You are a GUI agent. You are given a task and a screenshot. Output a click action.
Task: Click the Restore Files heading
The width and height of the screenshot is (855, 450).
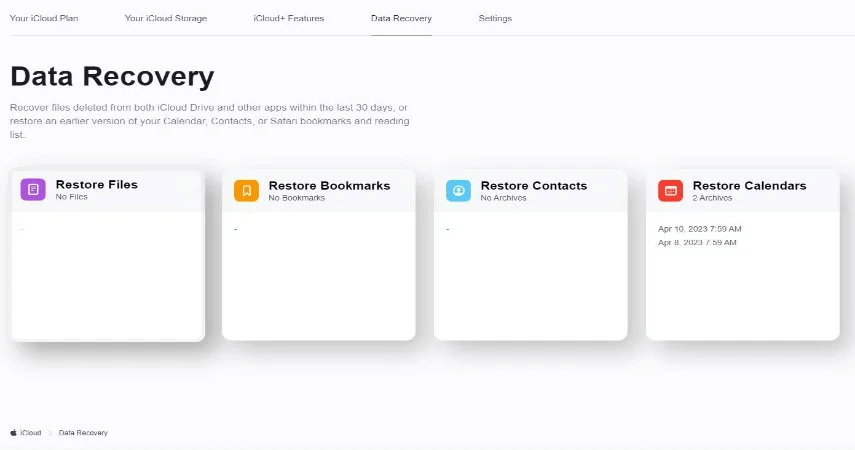click(97, 185)
